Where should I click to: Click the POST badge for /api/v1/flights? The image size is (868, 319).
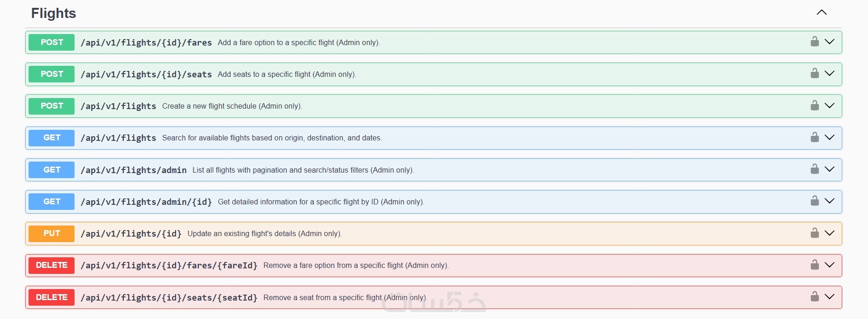[x=52, y=106]
